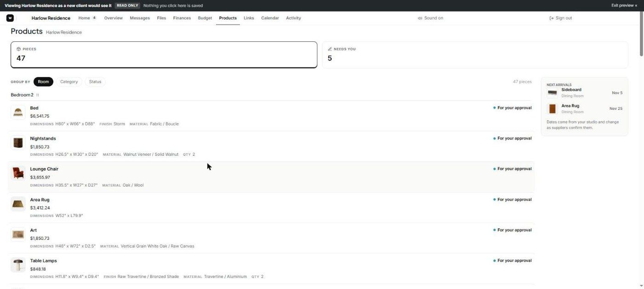Screen dimensions: 644x289
Task: Click 'For your approval' status on Bed row
Action: point(512,108)
